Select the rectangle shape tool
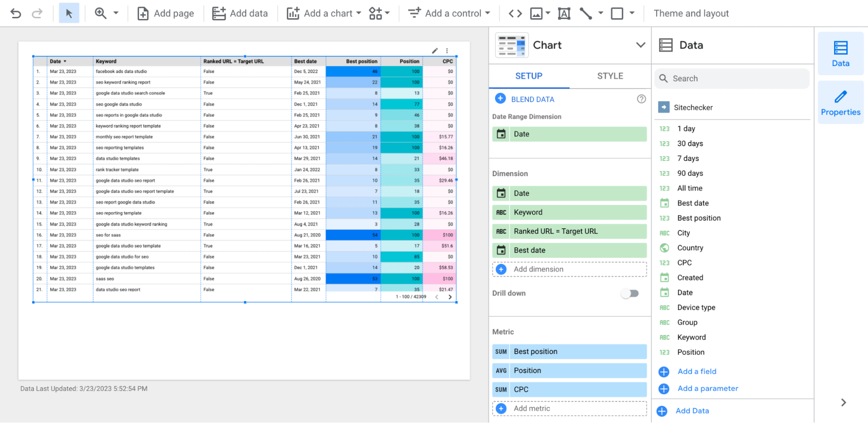 tap(617, 13)
